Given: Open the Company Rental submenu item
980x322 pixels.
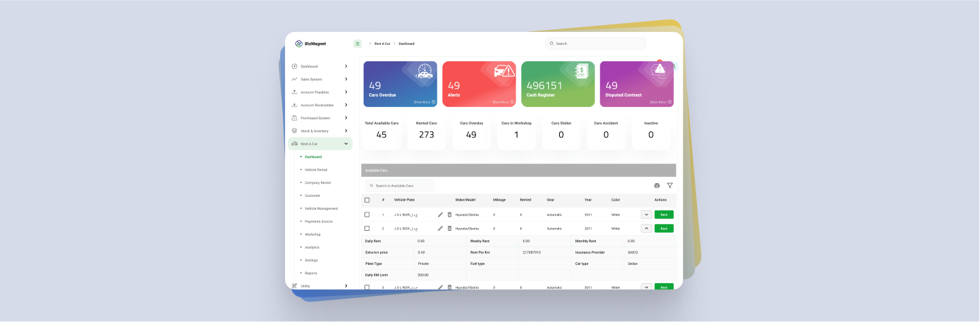Looking at the screenshot, I should coord(318,182).
